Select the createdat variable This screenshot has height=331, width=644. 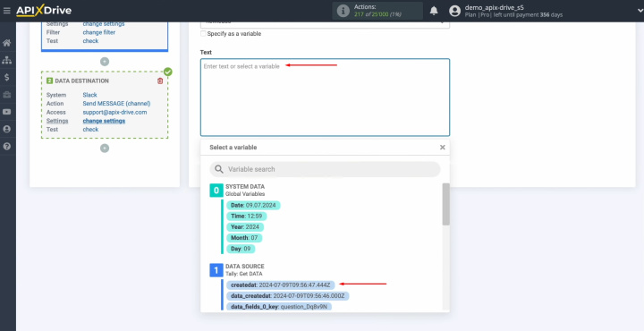pos(281,284)
